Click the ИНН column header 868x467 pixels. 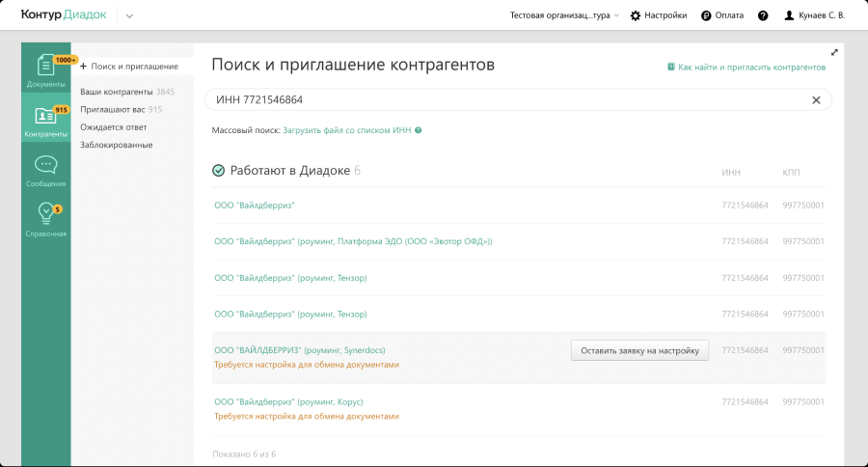point(731,173)
